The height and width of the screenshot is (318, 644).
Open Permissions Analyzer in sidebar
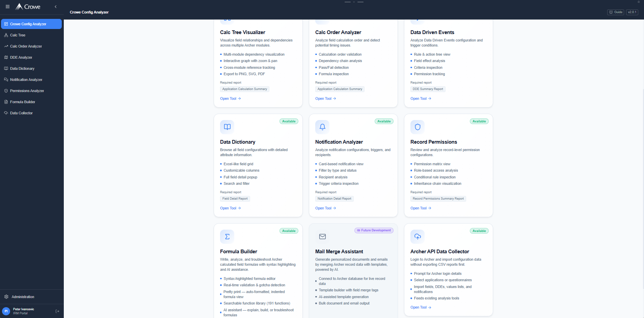31,91
